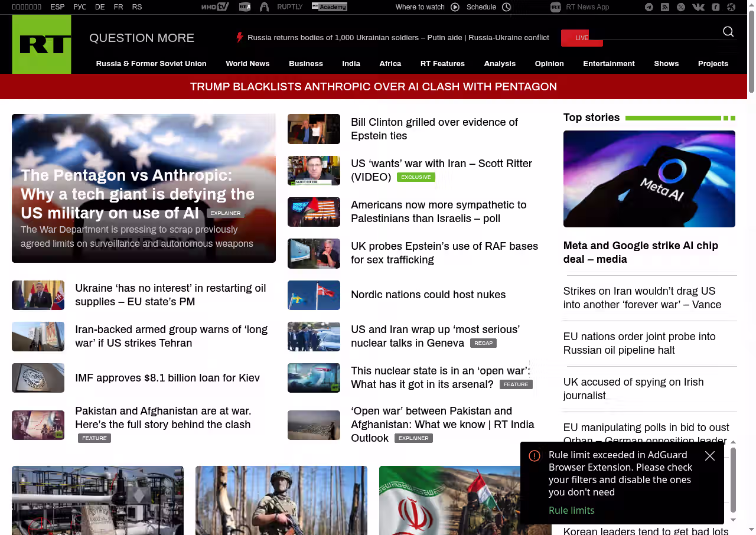Click the Where to watch play icon
756x535 pixels.
tap(455, 7)
